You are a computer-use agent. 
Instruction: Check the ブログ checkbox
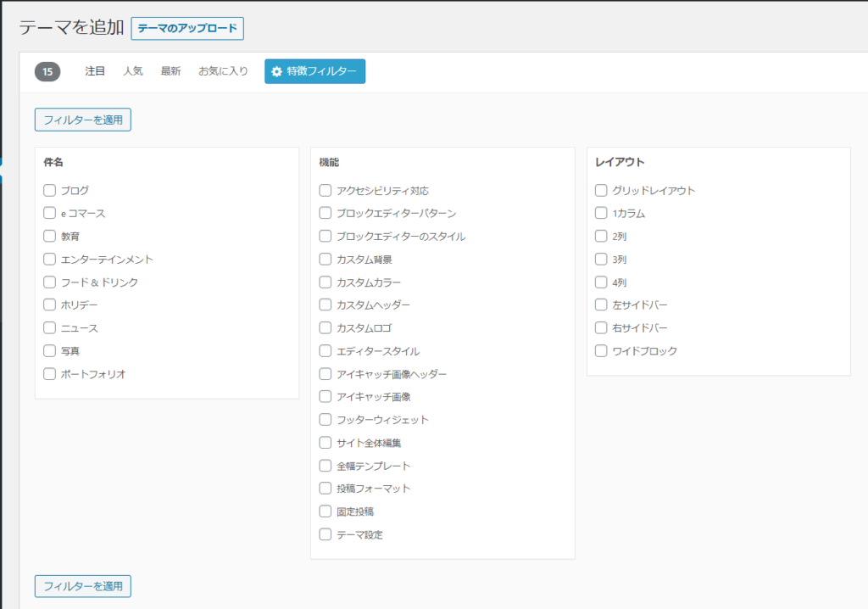click(50, 191)
